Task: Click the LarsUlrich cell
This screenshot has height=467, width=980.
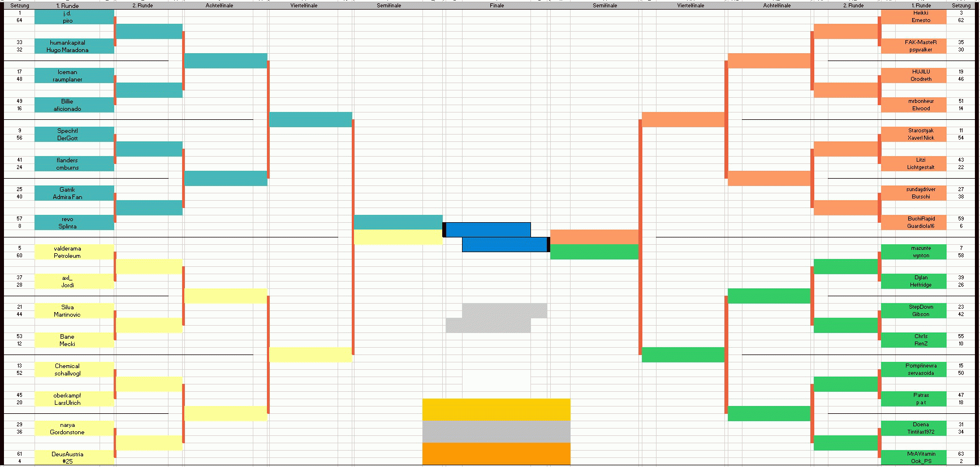Action: pyautogui.click(x=74, y=403)
